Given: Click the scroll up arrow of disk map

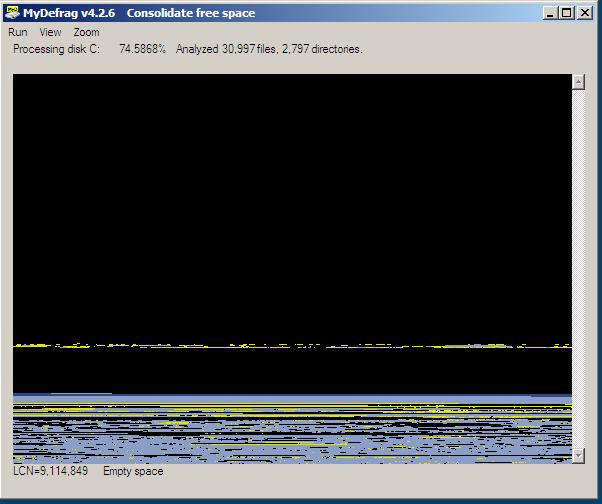Looking at the screenshot, I should (578, 82).
